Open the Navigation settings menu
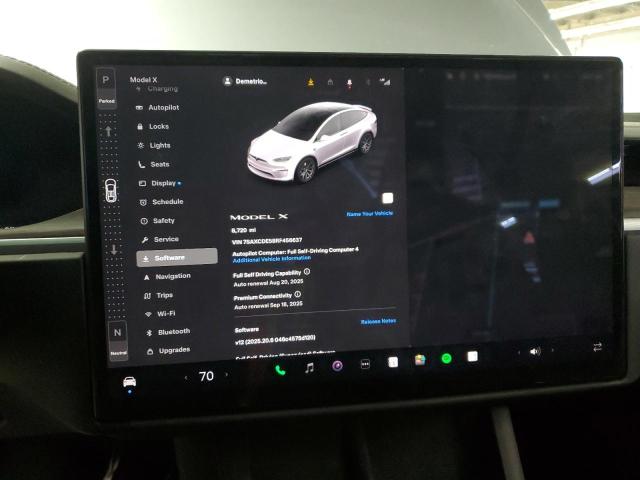 pos(167,276)
